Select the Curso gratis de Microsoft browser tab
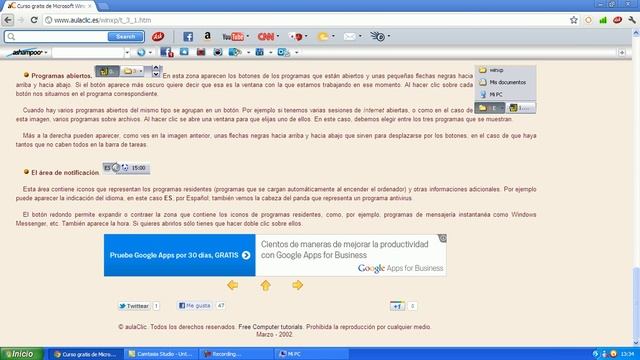 (x=50, y=6)
